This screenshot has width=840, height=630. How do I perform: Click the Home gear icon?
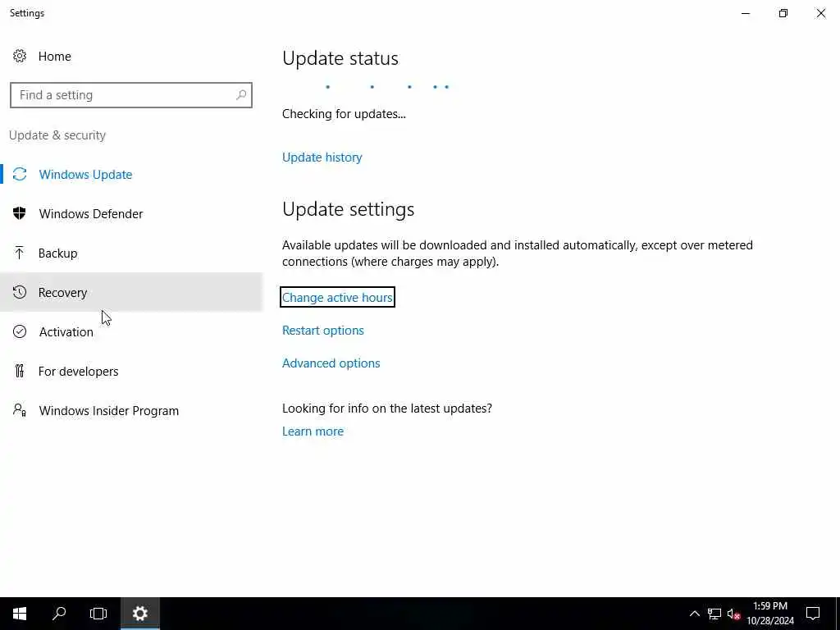pos(20,57)
